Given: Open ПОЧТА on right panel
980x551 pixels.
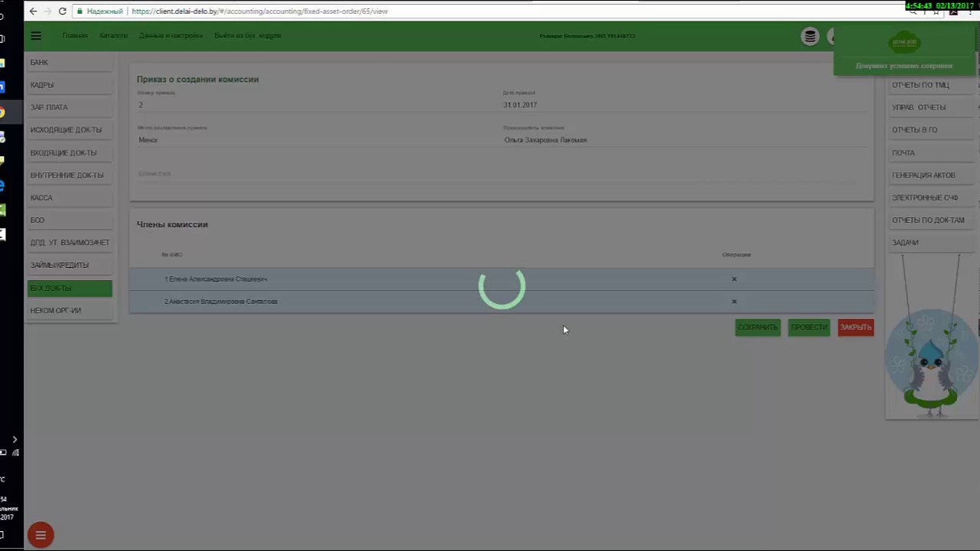Looking at the screenshot, I should pos(930,152).
